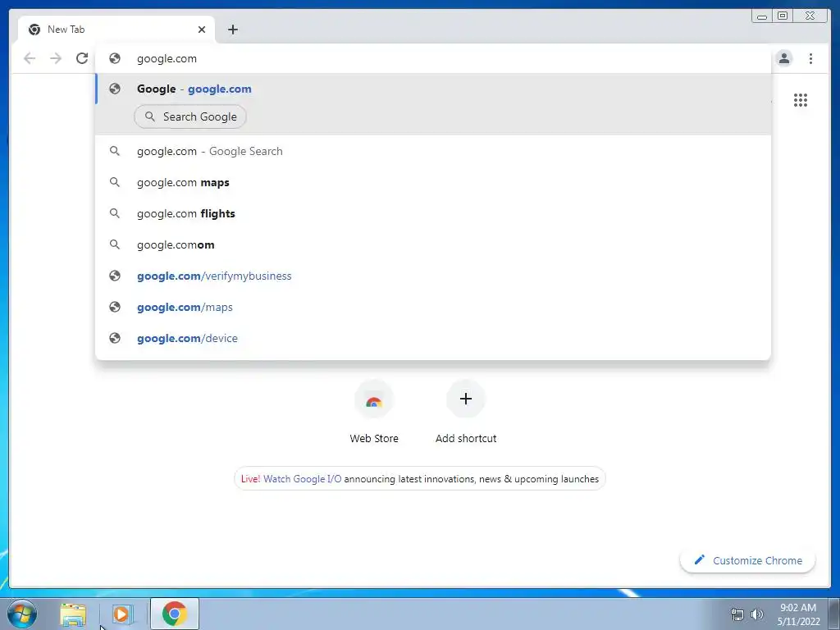Open the Windows Start menu orb
Viewport: 840px width, 630px height.
click(22, 614)
